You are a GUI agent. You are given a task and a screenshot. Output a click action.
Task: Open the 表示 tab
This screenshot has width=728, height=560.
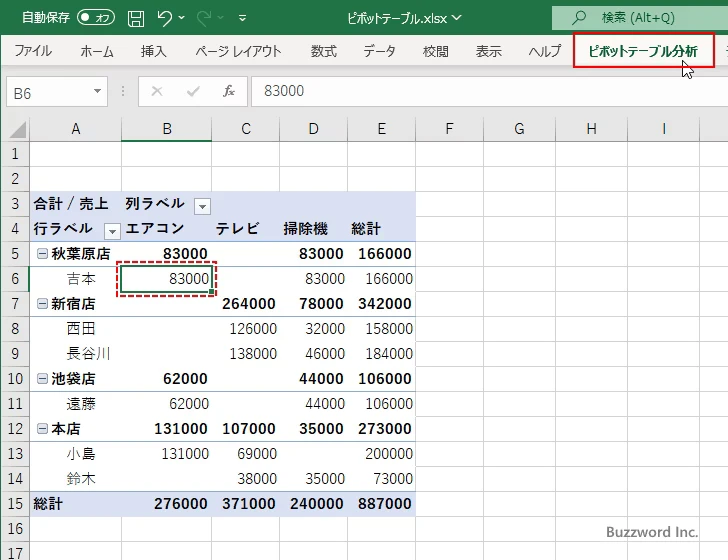[x=488, y=51]
